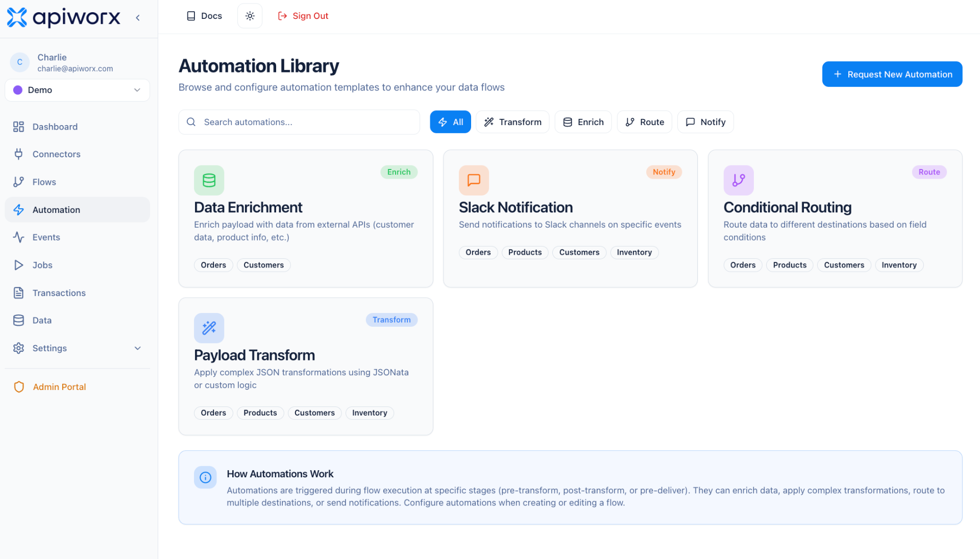The image size is (980, 559).
Task: Click the search automations input field
Action: click(x=299, y=122)
